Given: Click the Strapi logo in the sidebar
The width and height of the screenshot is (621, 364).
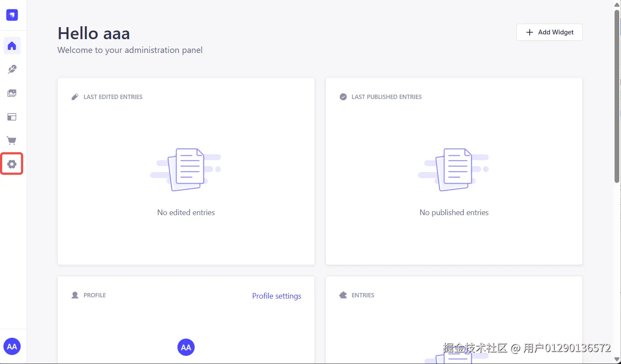Looking at the screenshot, I should pos(12,15).
